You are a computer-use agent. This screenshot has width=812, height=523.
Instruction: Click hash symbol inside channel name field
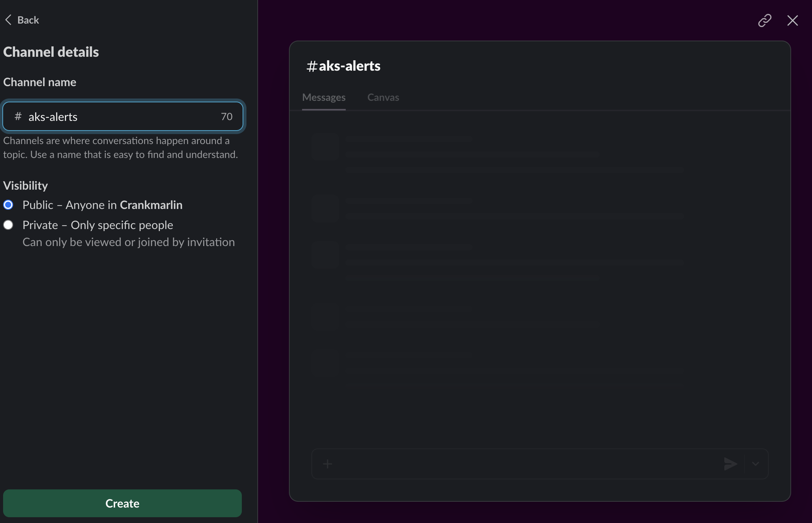pyautogui.click(x=18, y=116)
